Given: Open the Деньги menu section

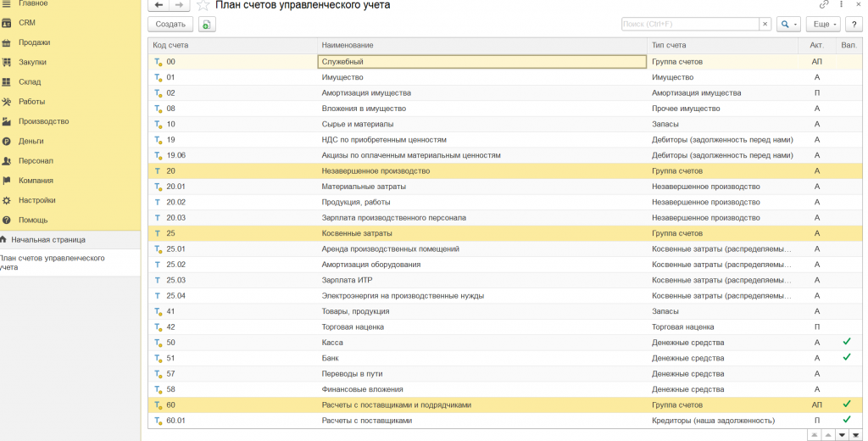Looking at the screenshot, I should (x=31, y=142).
